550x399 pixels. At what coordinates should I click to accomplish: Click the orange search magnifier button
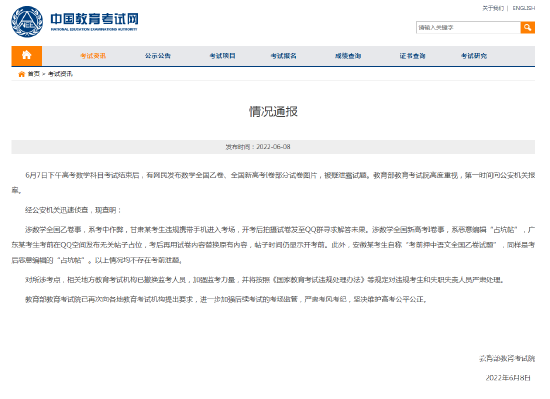[528, 27]
